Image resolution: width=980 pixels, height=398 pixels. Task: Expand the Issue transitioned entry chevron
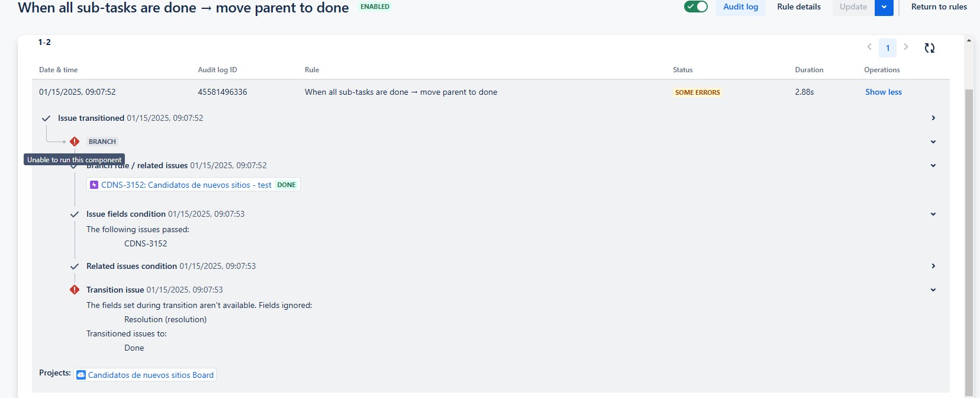pyautogui.click(x=933, y=118)
